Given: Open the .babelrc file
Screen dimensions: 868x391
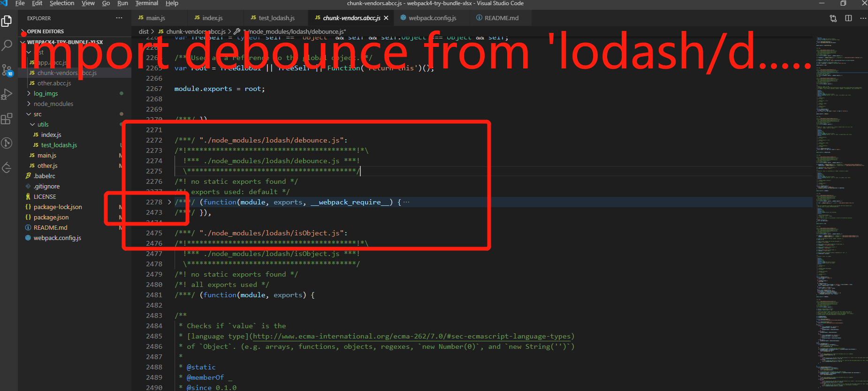Looking at the screenshot, I should pyautogui.click(x=45, y=176).
